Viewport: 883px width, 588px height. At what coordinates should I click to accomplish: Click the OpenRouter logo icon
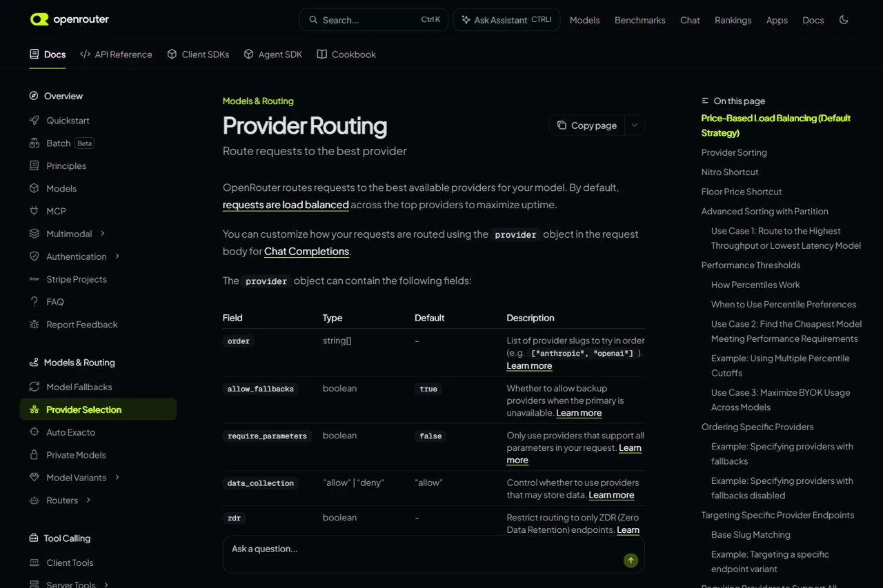click(x=39, y=19)
